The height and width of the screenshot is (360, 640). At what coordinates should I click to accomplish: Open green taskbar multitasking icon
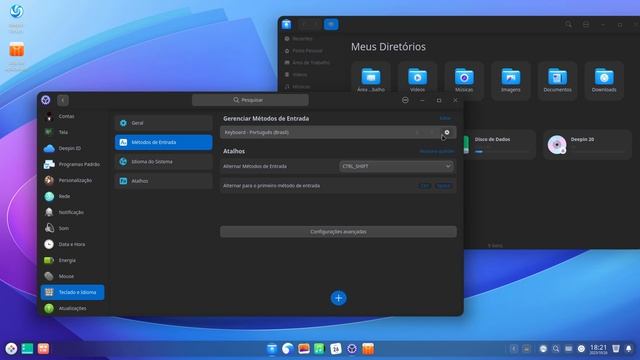[x=27, y=349]
